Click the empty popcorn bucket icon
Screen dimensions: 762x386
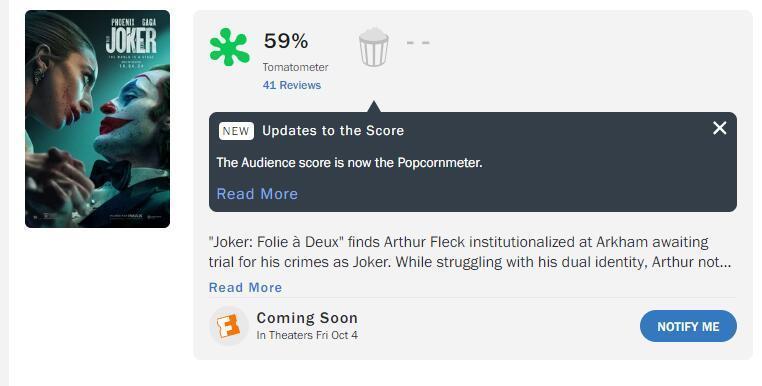coord(374,47)
